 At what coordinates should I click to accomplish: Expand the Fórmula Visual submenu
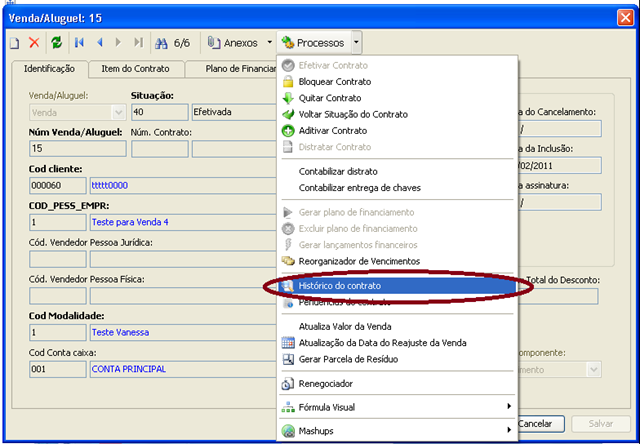click(397, 407)
